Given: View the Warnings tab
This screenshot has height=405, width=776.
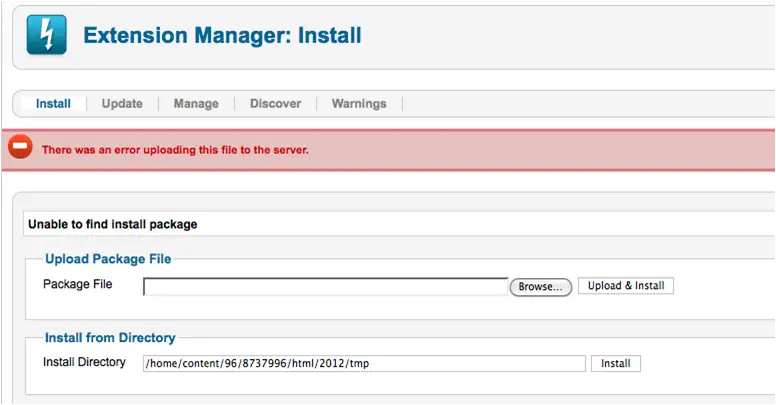Looking at the screenshot, I should tap(359, 103).
